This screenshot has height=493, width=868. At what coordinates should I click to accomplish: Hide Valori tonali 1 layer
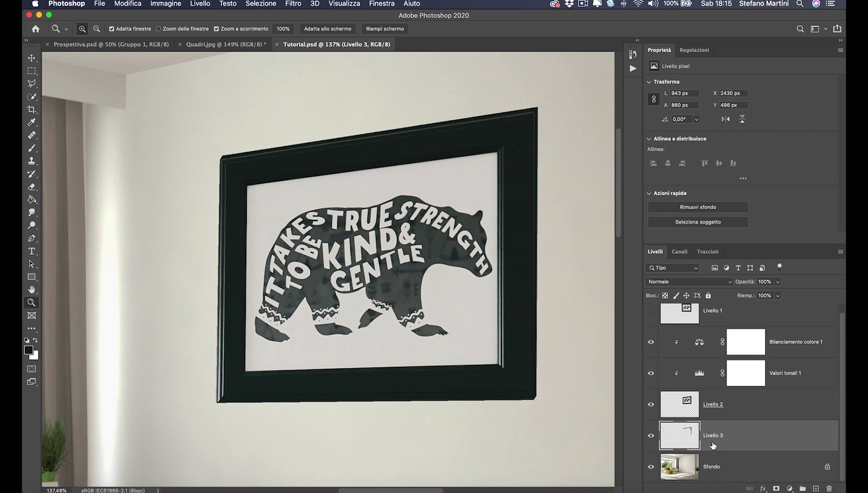point(651,373)
